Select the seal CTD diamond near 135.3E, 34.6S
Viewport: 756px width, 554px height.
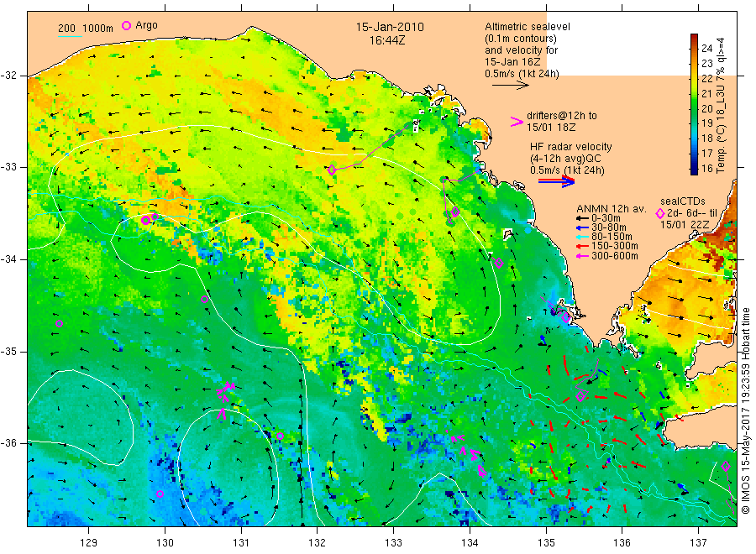point(566,318)
